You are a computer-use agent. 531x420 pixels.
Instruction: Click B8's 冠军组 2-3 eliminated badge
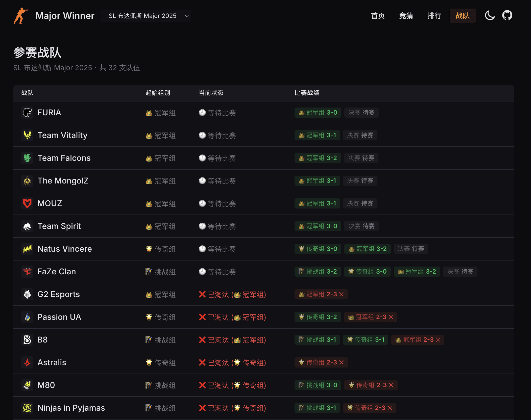coord(418,340)
